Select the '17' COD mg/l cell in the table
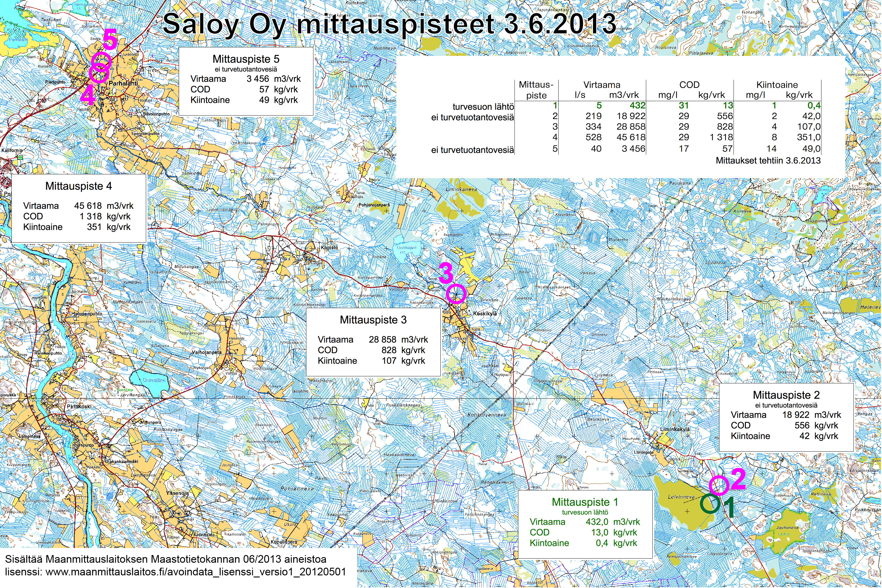The image size is (882, 588). click(684, 148)
